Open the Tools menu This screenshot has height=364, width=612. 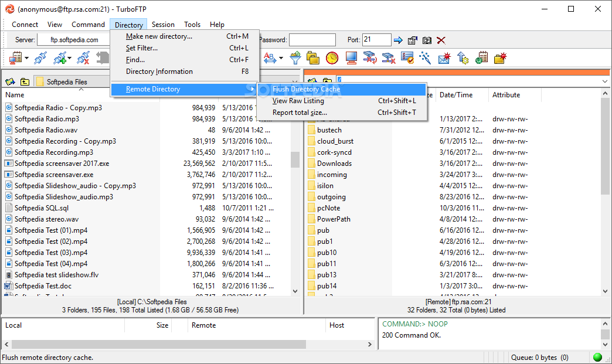[192, 24]
